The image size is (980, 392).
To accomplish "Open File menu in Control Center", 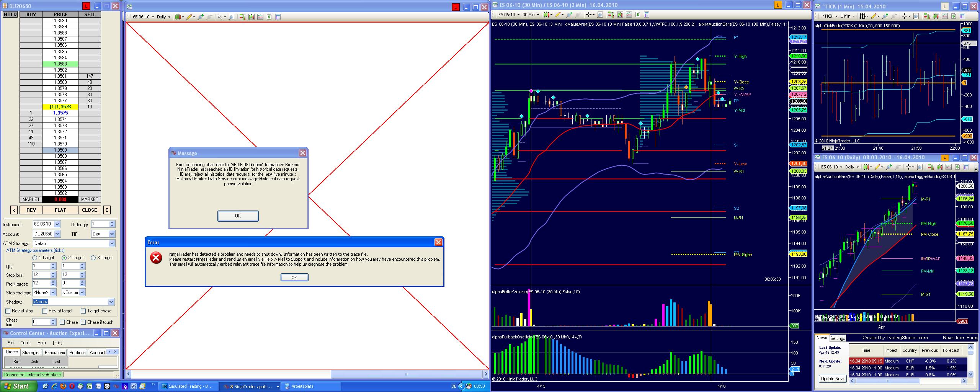I will pyautogui.click(x=10, y=343).
